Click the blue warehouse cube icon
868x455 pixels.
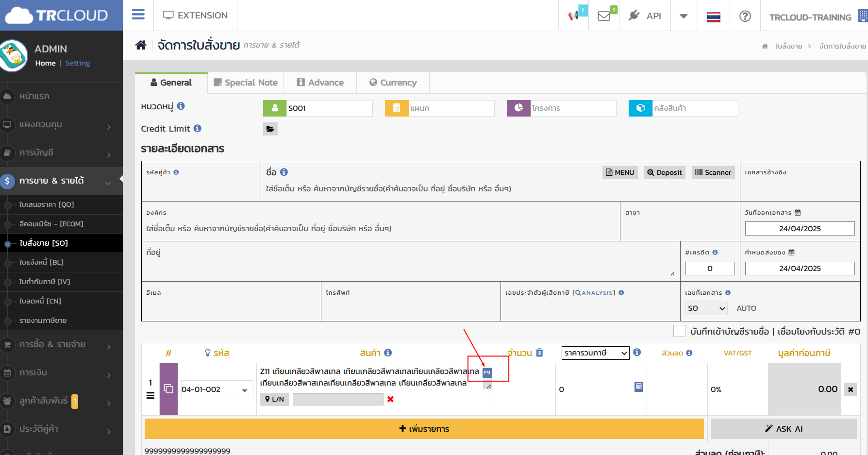640,108
